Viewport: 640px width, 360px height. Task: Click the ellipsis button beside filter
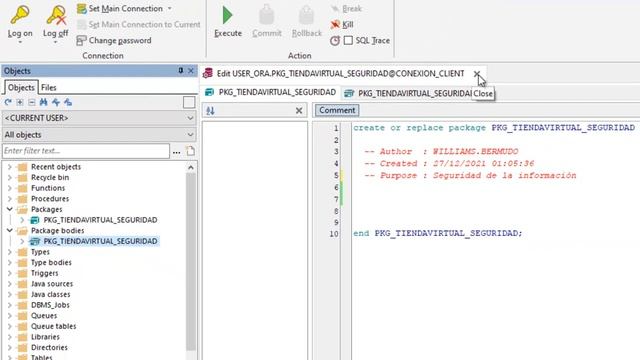[x=176, y=152]
